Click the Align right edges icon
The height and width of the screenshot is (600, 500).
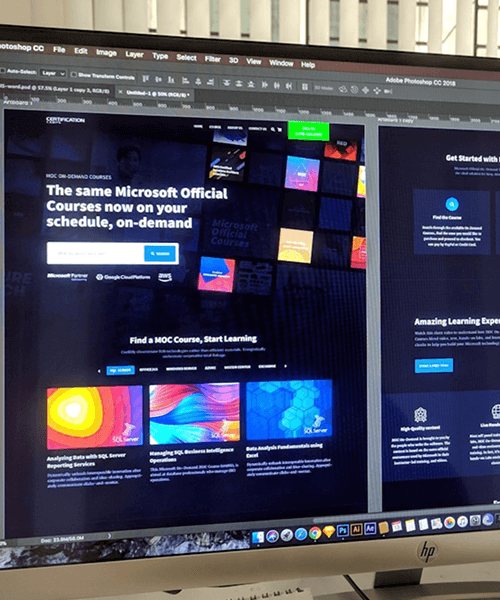tap(210, 82)
